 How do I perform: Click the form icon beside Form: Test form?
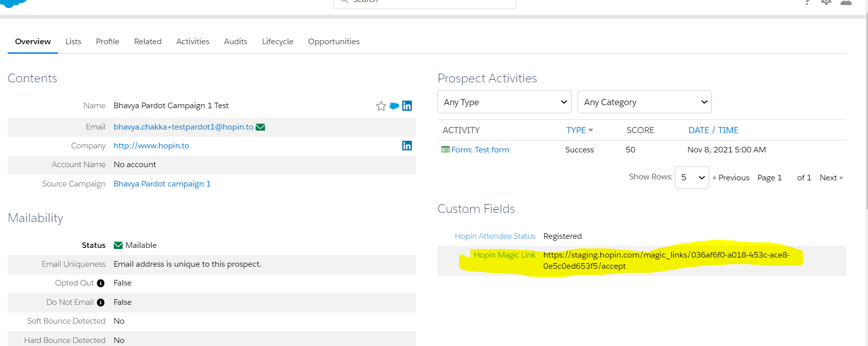click(445, 149)
